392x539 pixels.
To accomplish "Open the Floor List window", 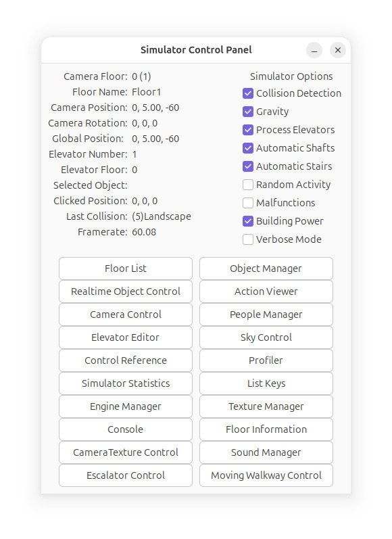I will [126, 268].
